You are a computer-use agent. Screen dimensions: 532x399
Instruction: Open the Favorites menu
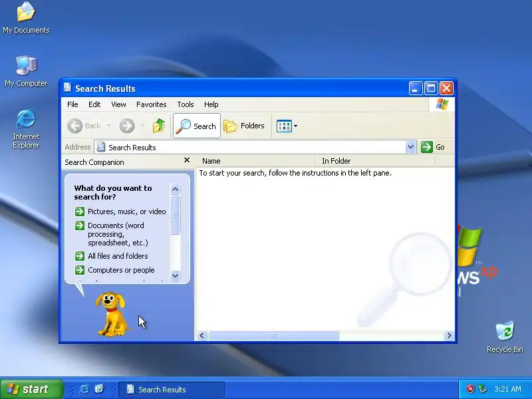pyautogui.click(x=152, y=104)
